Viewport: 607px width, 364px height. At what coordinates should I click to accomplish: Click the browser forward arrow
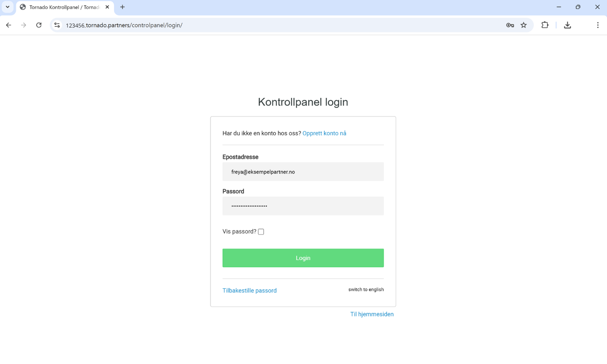point(23,25)
